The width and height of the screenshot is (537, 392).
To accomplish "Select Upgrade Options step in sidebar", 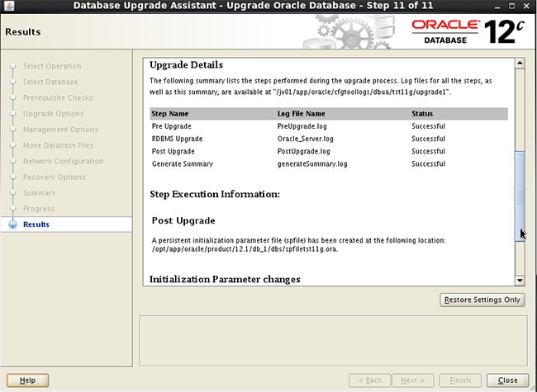I will point(54,114).
